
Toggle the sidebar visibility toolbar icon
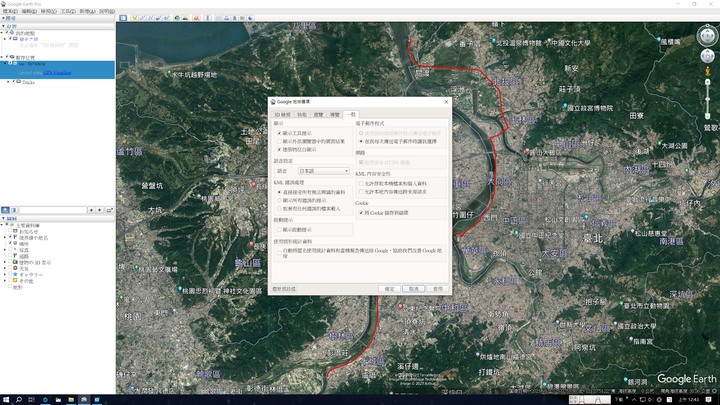(x=123, y=18)
